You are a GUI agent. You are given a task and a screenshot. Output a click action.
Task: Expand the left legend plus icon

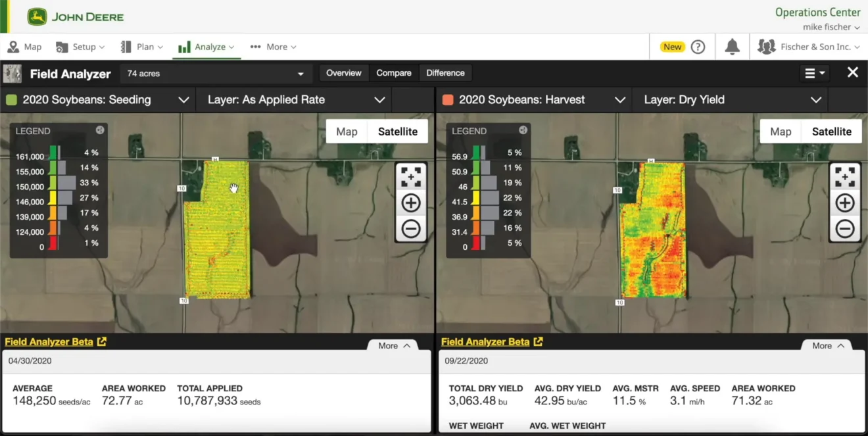tap(100, 130)
